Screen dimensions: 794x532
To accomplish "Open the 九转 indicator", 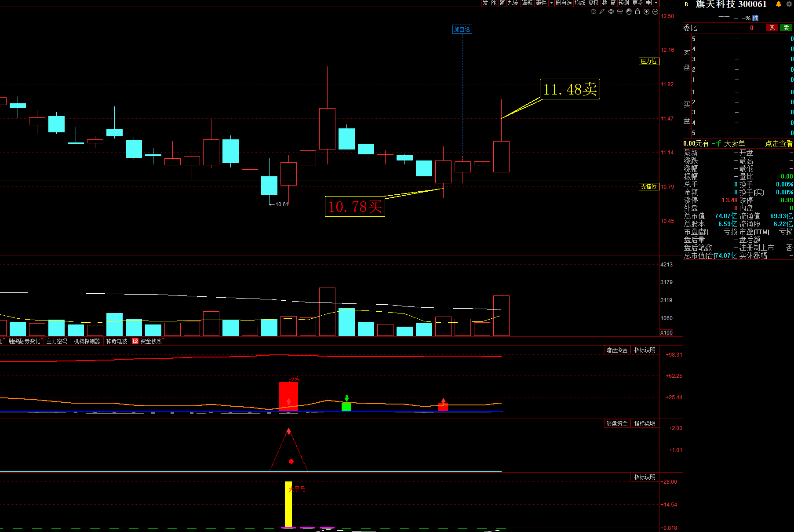I will tap(513, 3).
